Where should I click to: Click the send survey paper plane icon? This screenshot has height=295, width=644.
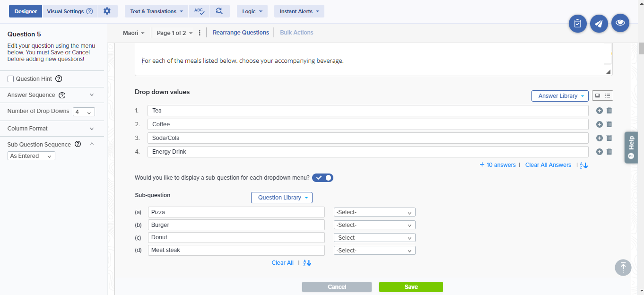tap(599, 23)
